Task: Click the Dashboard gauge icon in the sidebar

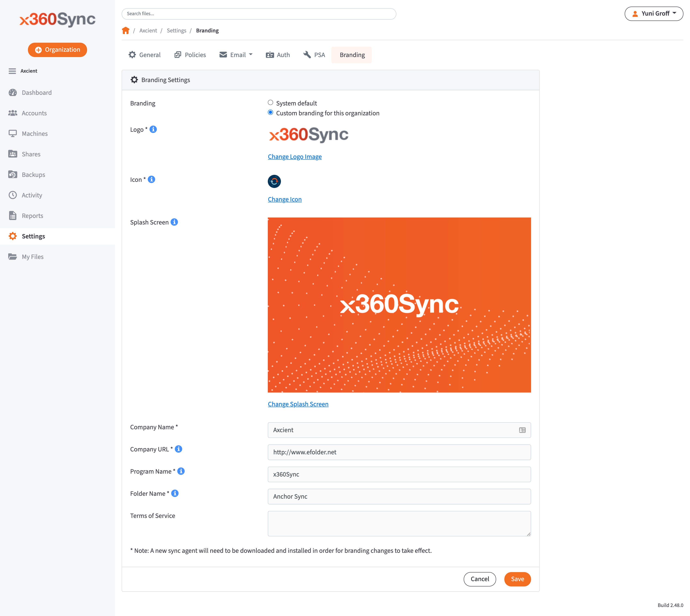Action: pos(13,92)
